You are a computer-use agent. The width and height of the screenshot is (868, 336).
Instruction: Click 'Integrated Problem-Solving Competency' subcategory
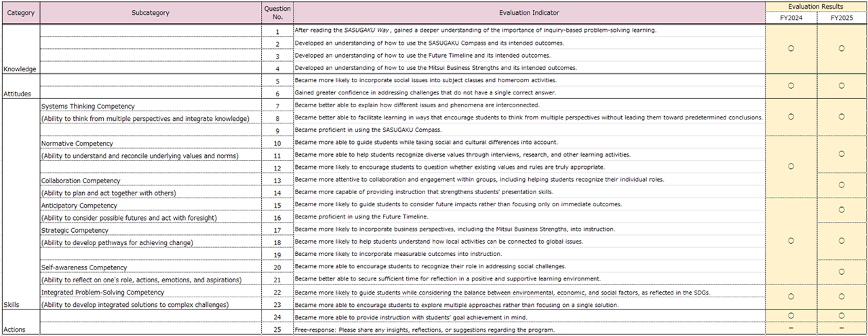(x=102, y=293)
